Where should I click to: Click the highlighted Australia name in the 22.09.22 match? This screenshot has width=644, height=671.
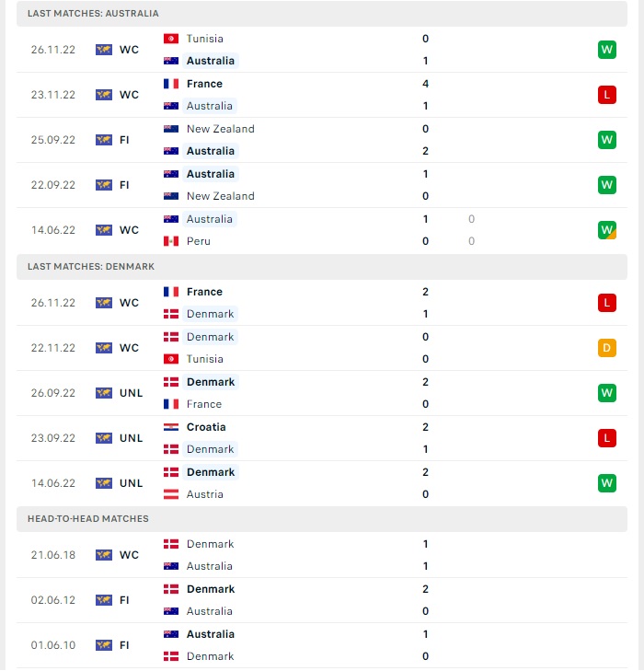coord(211,174)
